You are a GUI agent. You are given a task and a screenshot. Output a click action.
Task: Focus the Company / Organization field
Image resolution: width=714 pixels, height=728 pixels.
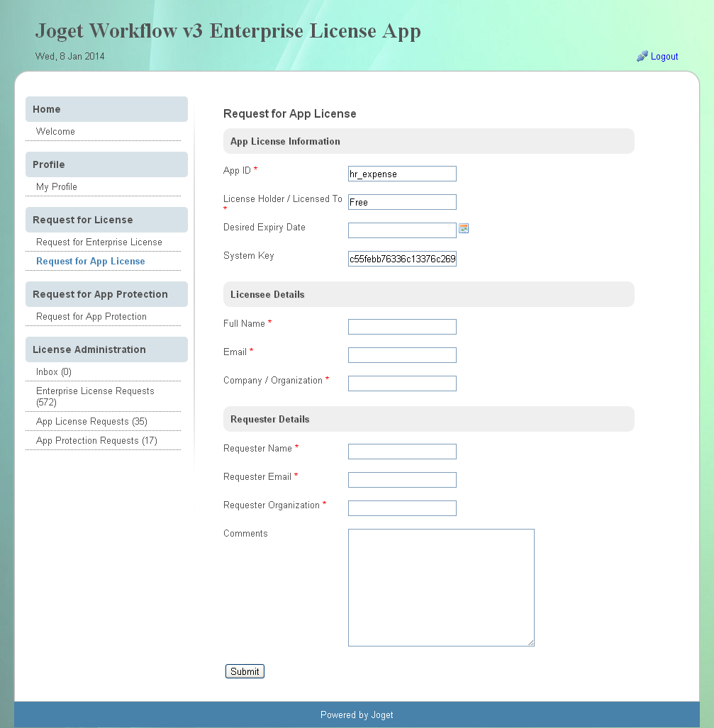point(402,383)
